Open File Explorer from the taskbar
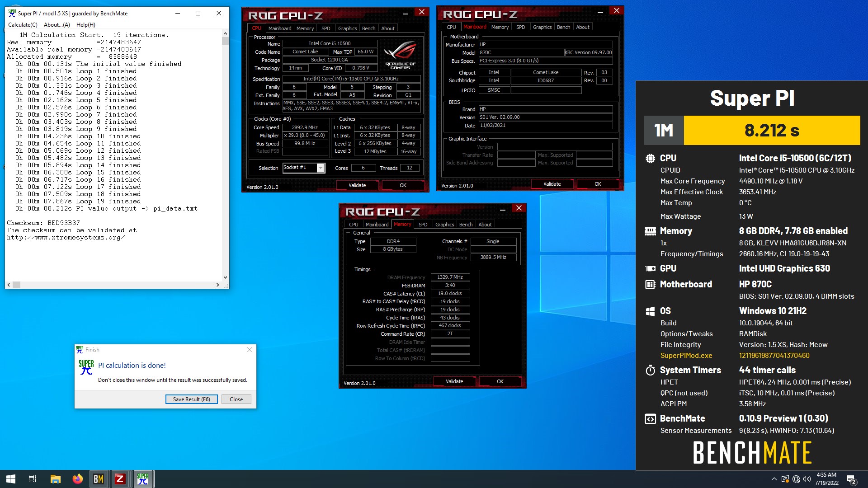Screen dimensions: 868x488 [55, 479]
